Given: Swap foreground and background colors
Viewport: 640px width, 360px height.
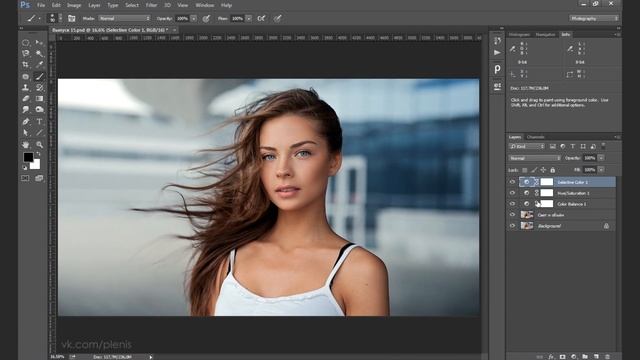Looking at the screenshot, I should pyautogui.click(x=38, y=154).
